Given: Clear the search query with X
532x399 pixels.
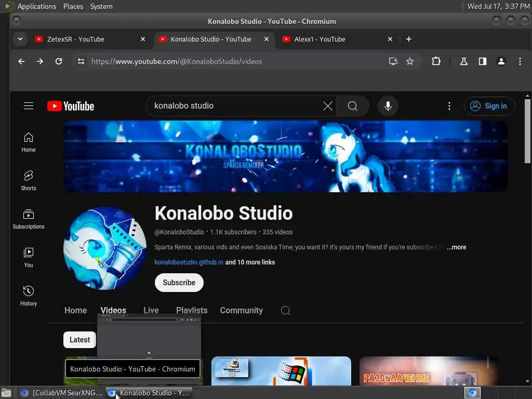Looking at the screenshot, I should pos(328,106).
